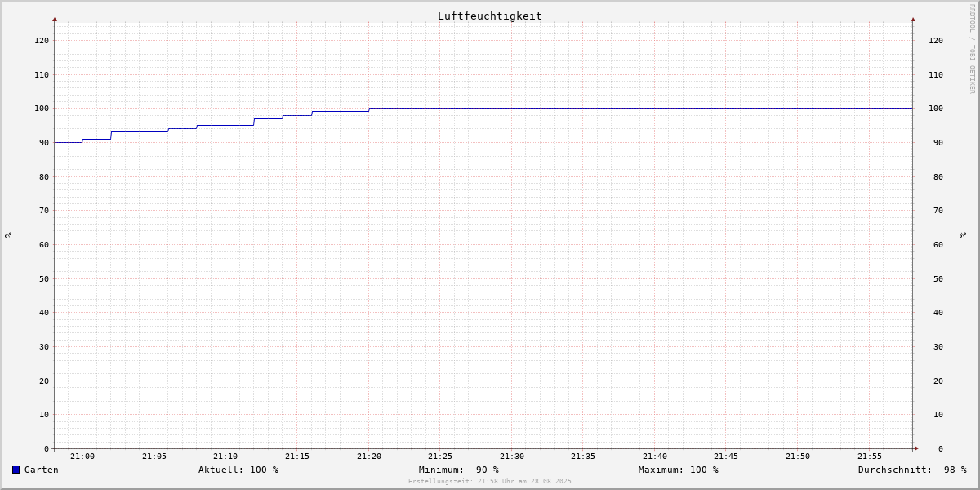Click the left axis 80 label
980x490 pixels.
(44, 176)
